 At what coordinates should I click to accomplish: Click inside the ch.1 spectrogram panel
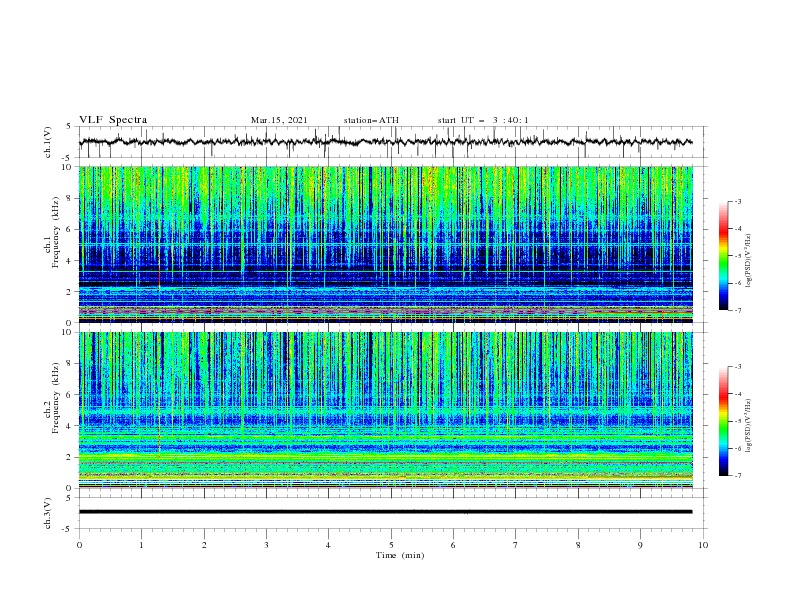[385, 244]
